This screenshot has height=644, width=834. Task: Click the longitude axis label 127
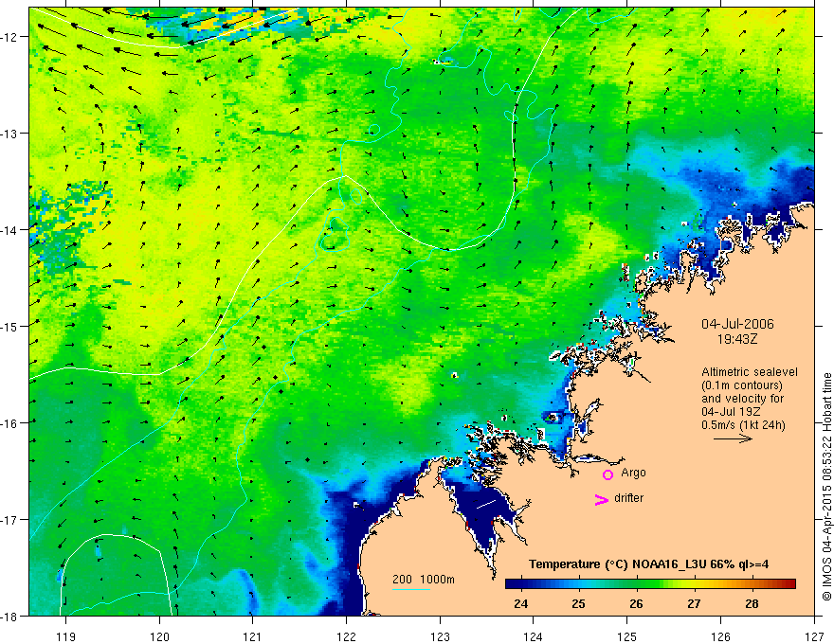tap(814, 636)
